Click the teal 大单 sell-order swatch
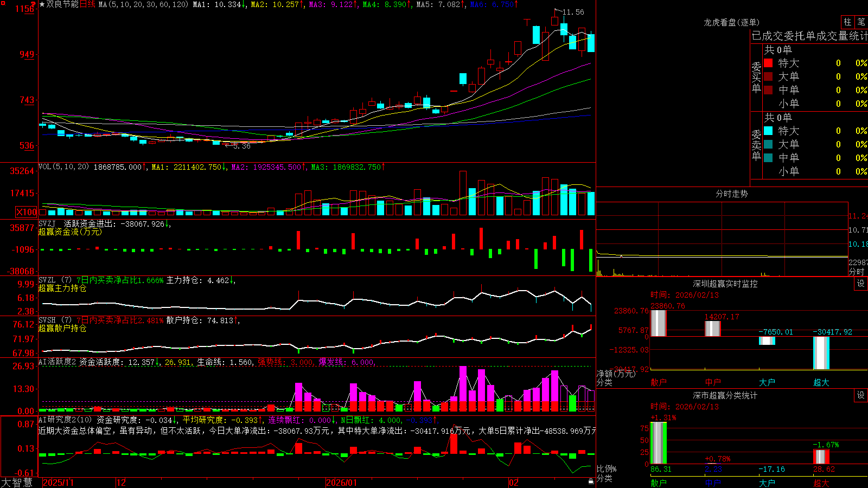 [x=768, y=144]
